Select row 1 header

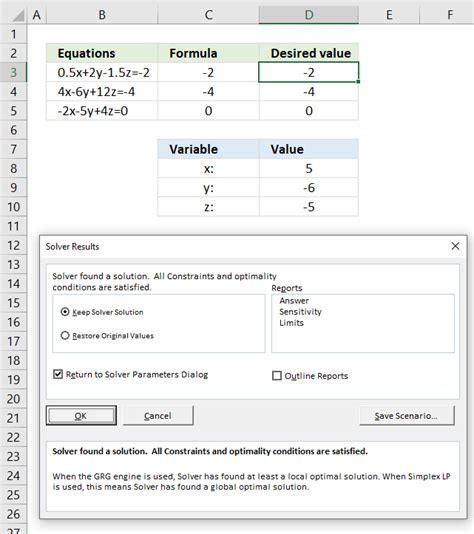[13, 34]
